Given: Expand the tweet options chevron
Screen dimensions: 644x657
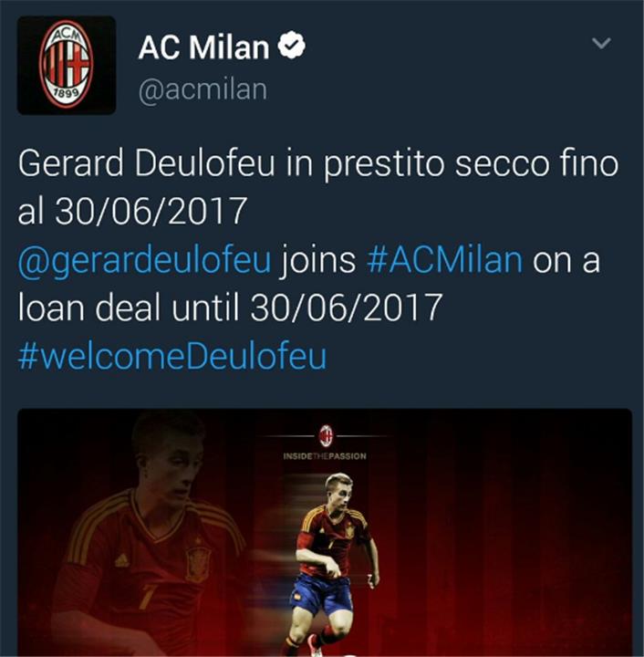Looking at the screenshot, I should click(601, 43).
